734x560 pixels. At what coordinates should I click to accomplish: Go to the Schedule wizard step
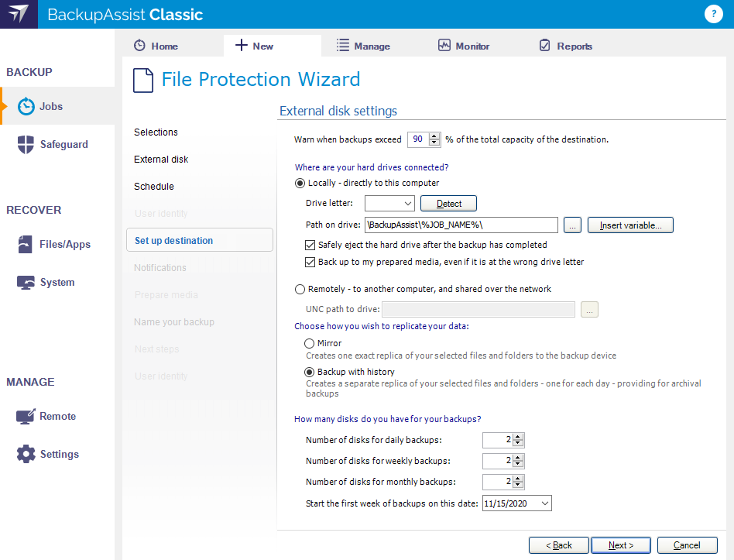click(154, 187)
